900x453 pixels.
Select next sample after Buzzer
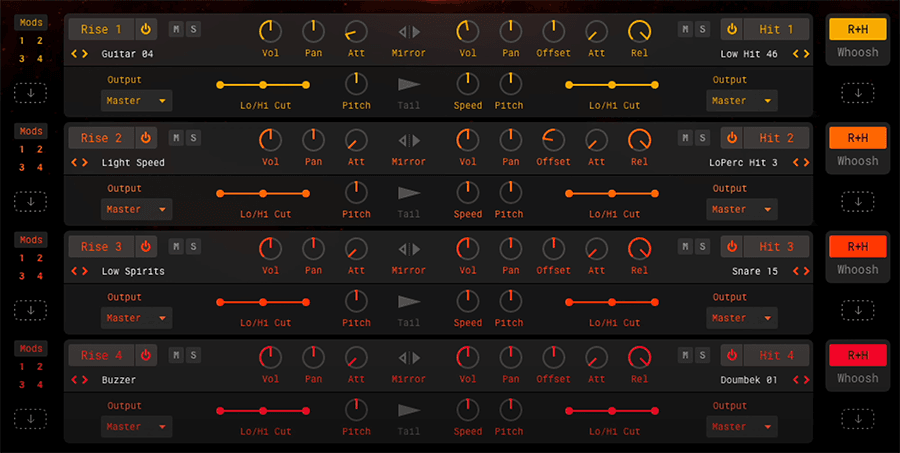85,380
